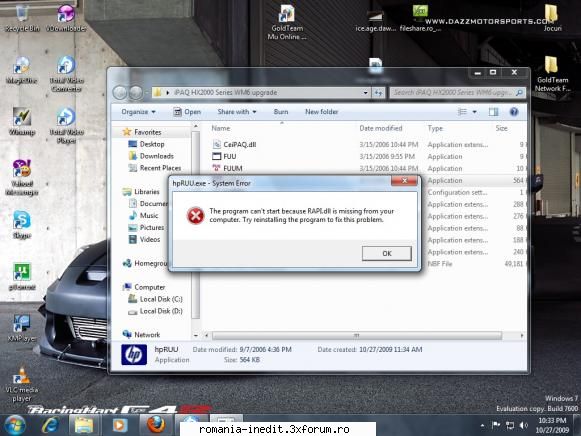Expand the Organize dropdown menu
Image resolution: width=581 pixels, height=436 pixels.
pyautogui.click(x=138, y=112)
